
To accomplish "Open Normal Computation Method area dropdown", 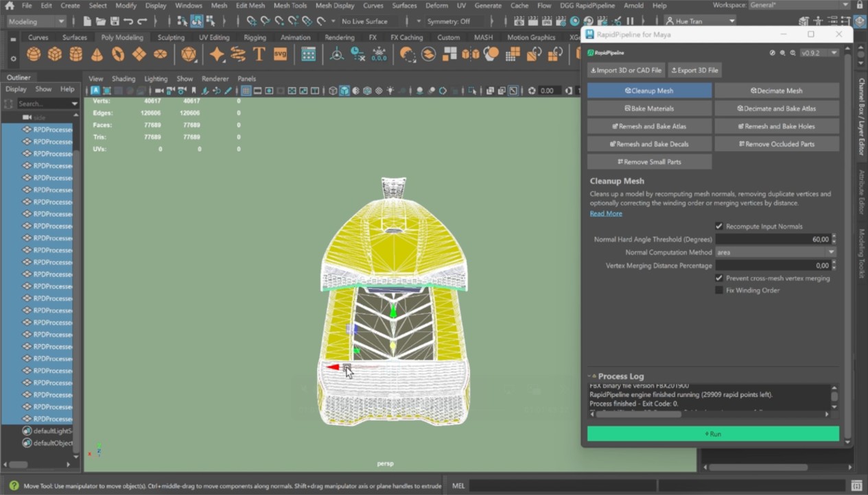I will (775, 252).
